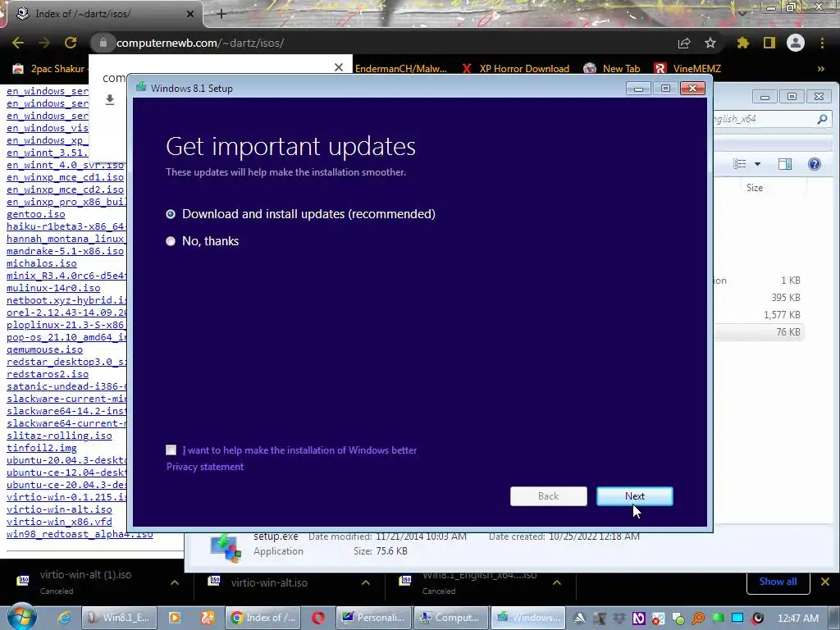
Task: Open qemumouse.iso link
Action: (x=45, y=349)
